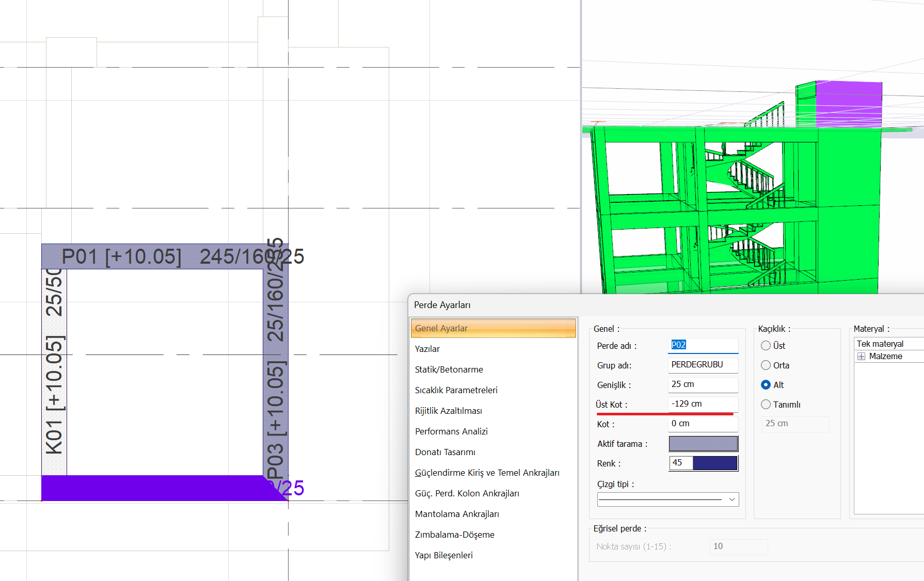The height and width of the screenshot is (581, 924).
Task: Enable the Tanımlı kaçıklık option
Action: click(766, 405)
